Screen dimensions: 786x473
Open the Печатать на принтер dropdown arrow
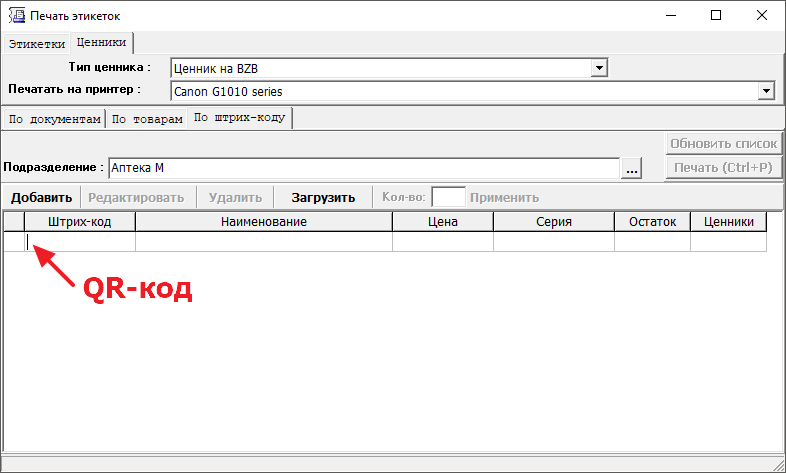(x=767, y=91)
